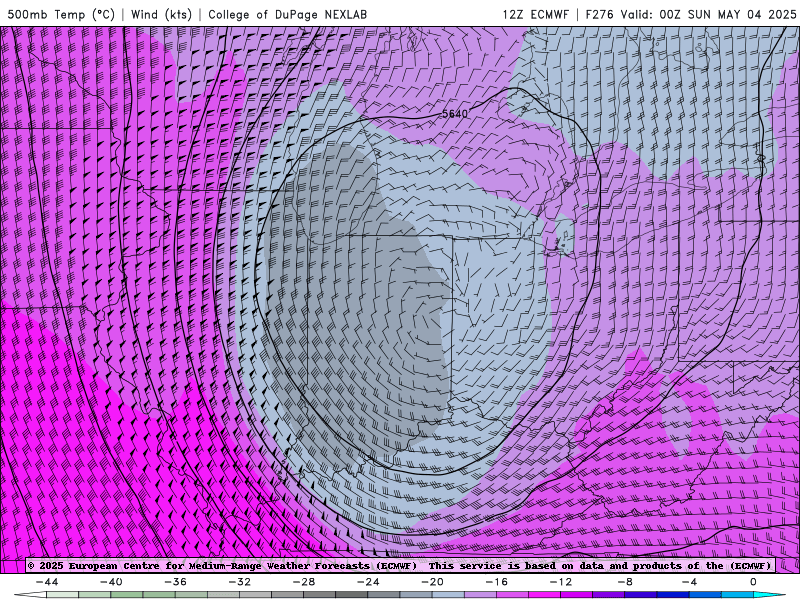Click the "© 2025 European Centre" copyright text
800x600 pixels.
click(94, 566)
